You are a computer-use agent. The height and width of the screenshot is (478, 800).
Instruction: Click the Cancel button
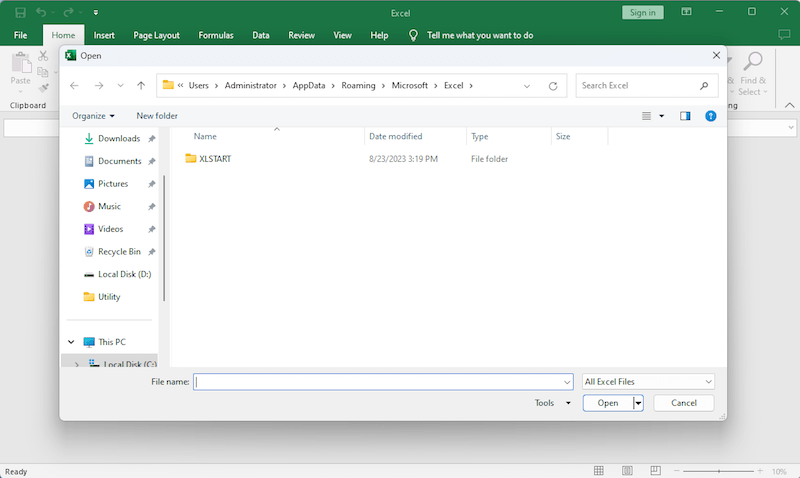tap(684, 403)
